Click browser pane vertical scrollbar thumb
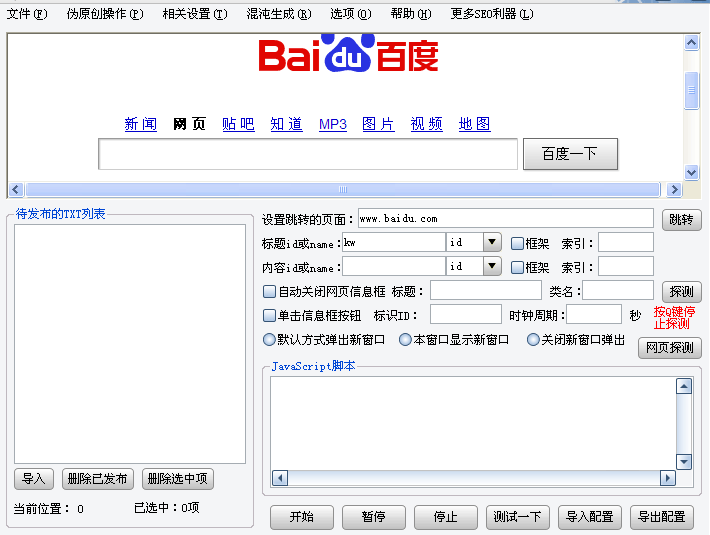This screenshot has height=535, width=710. [x=691, y=90]
